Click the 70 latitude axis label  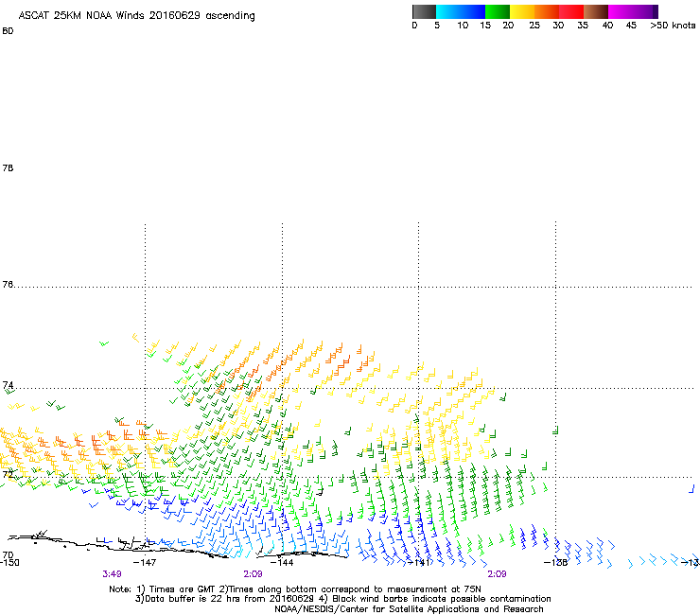click(8, 555)
